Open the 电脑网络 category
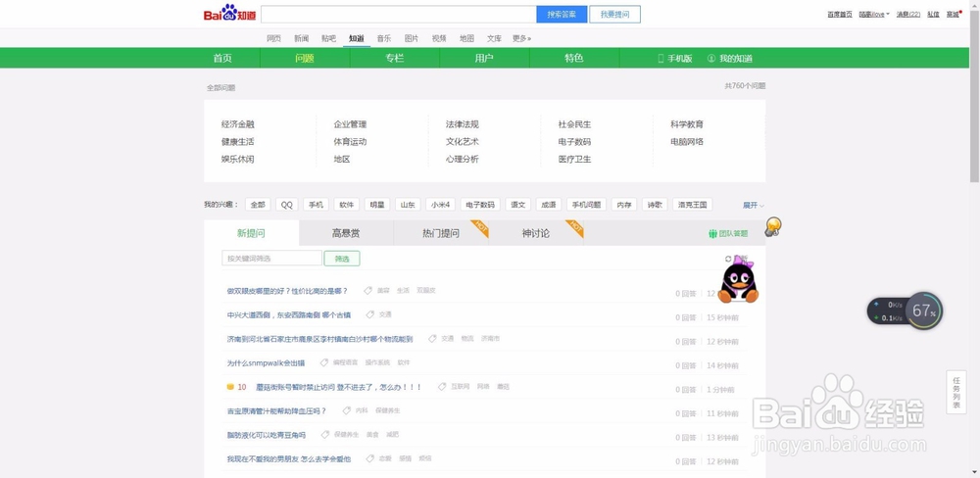Image resolution: width=980 pixels, height=478 pixels. point(687,142)
